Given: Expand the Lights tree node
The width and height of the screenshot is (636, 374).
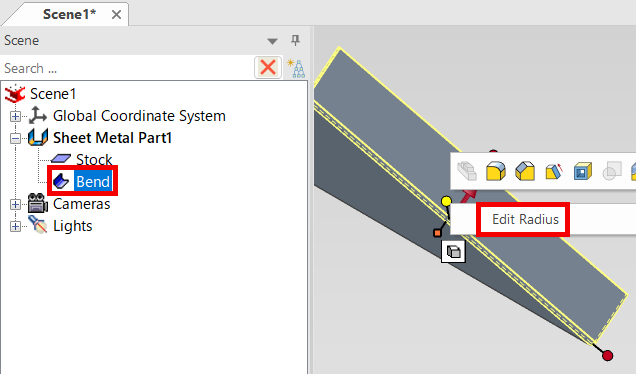Looking at the screenshot, I should [15, 226].
